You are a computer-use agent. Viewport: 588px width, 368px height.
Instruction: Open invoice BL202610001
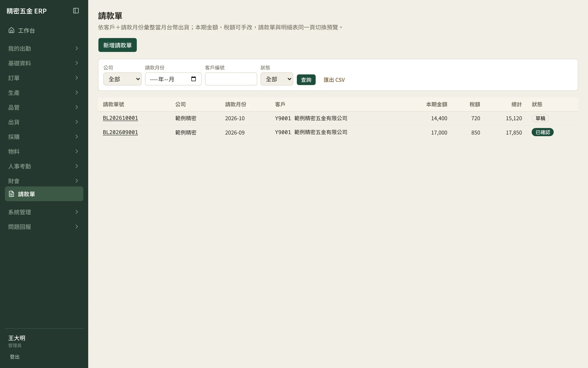(120, 118)
